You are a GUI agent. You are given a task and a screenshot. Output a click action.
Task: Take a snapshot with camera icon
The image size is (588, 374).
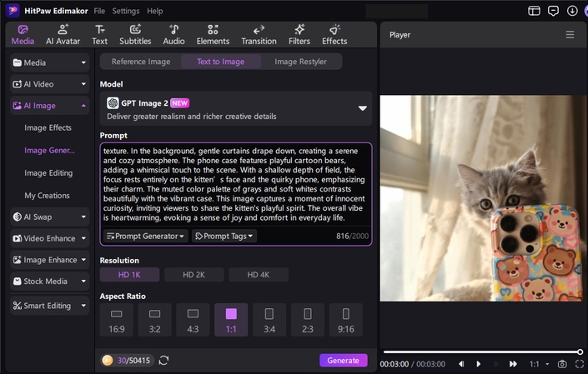tap(562, 364)
